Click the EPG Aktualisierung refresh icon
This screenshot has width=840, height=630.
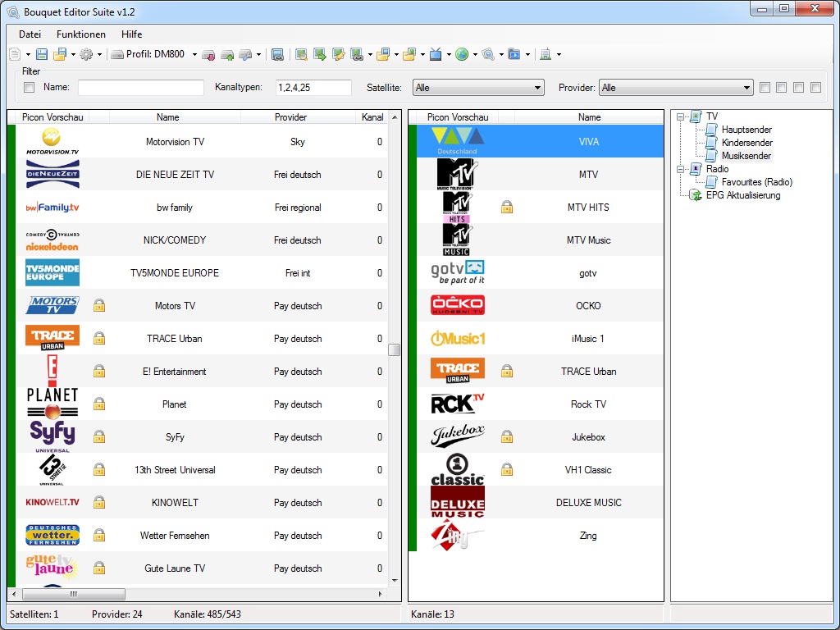pyautogui.click(x=696, y=195)
